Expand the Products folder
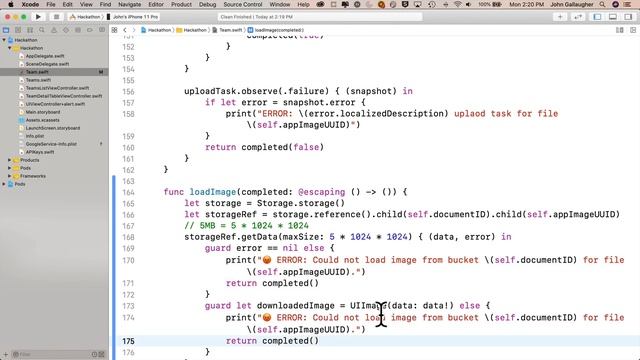The height and width of the screenshot is (360, 640). [x=10, y=160]
